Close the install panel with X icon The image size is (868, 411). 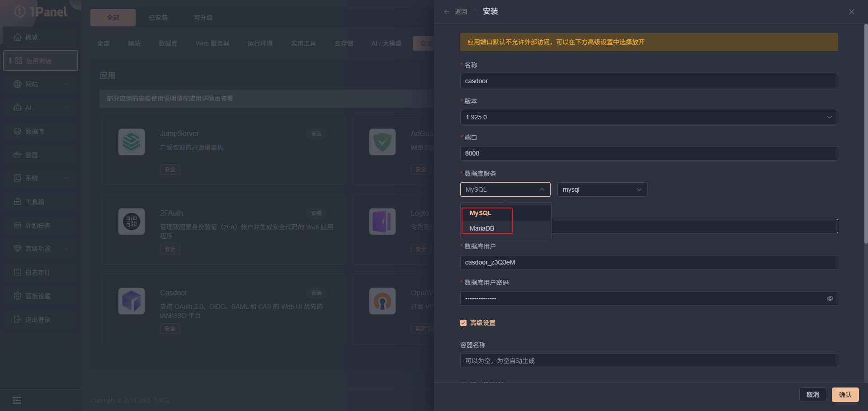(852, 12)
